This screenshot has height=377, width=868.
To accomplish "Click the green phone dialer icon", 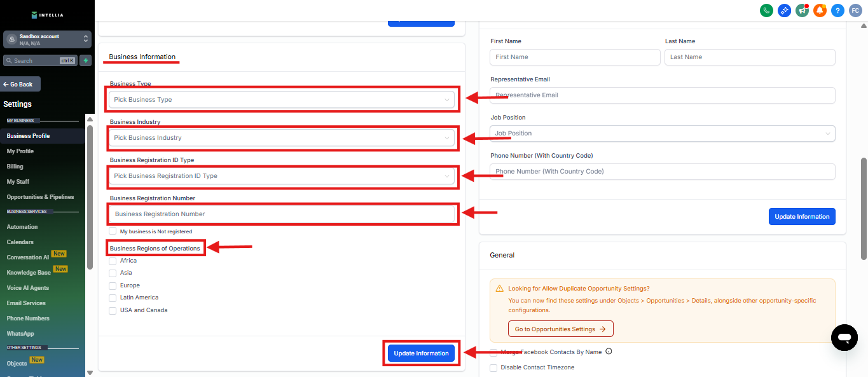I will [766, 10].
